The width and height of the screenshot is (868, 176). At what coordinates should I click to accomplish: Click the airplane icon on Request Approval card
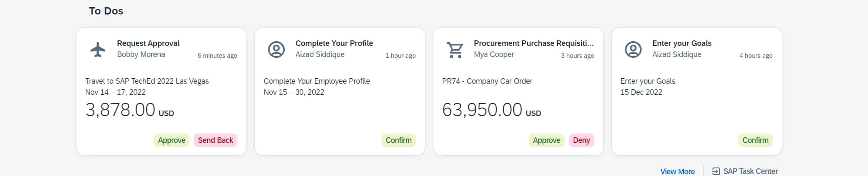point(98,49)
